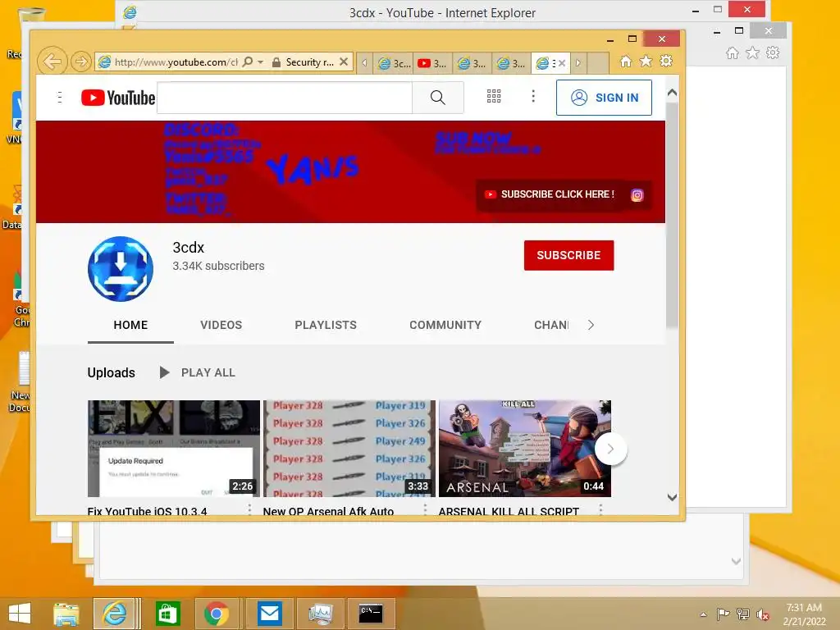
Task: Open Favorites star in background IE window
Action: (x=752, y=52)
